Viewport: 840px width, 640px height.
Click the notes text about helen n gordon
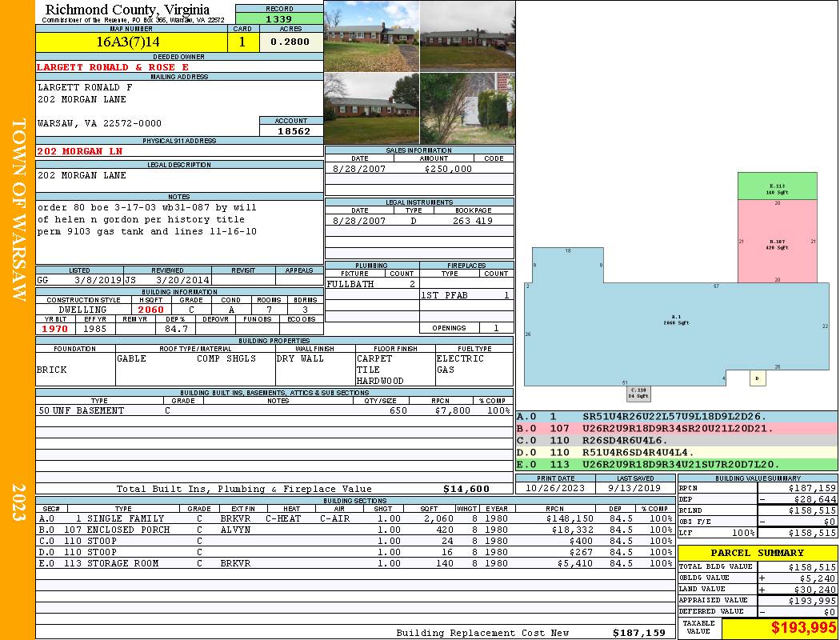[140, 219]
